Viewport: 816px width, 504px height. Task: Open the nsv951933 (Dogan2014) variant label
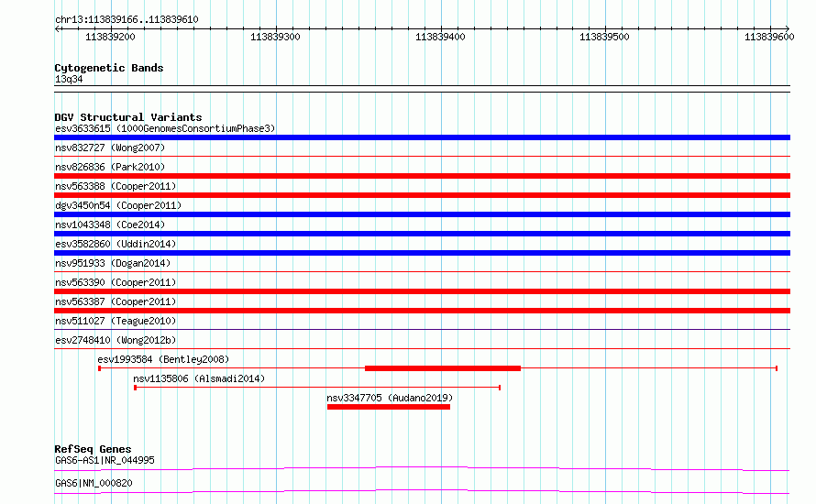(113, 263)
